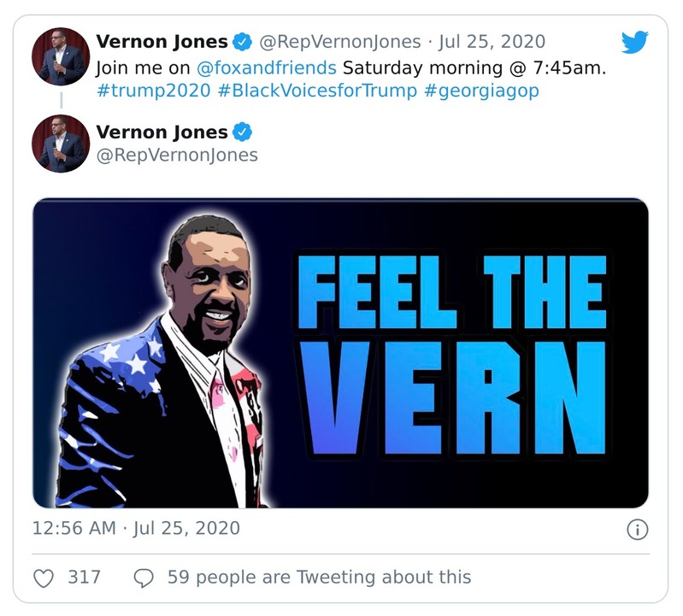Click the top Vernon Jones profile avatar
The image size is (683, 616).
pos(61,56)
